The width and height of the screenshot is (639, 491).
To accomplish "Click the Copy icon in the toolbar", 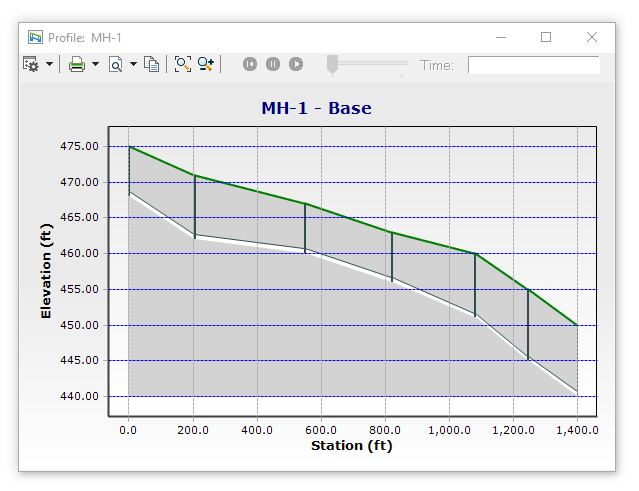I will [x=152, y=64].
